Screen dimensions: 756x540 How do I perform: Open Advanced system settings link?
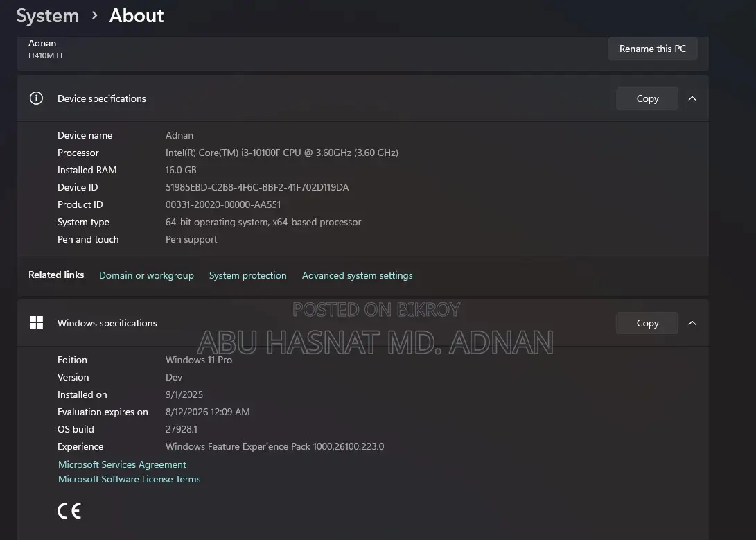(358, 275)
